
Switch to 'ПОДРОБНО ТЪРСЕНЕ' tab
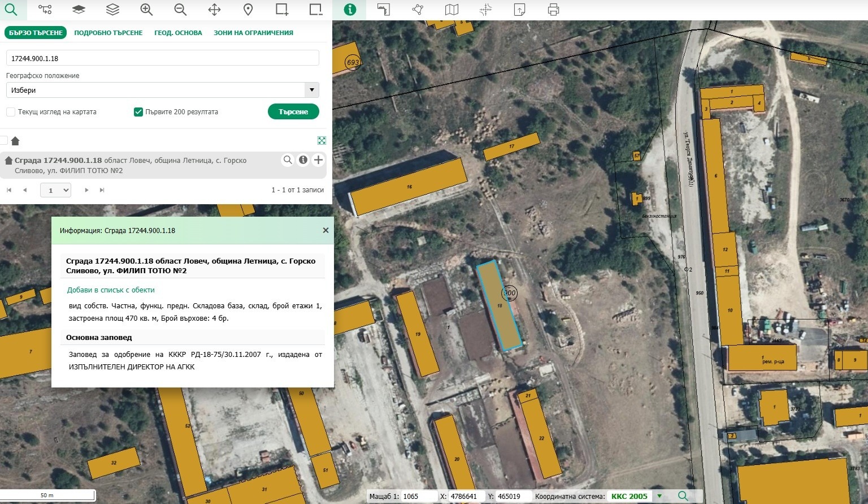(x=108, y=33)
